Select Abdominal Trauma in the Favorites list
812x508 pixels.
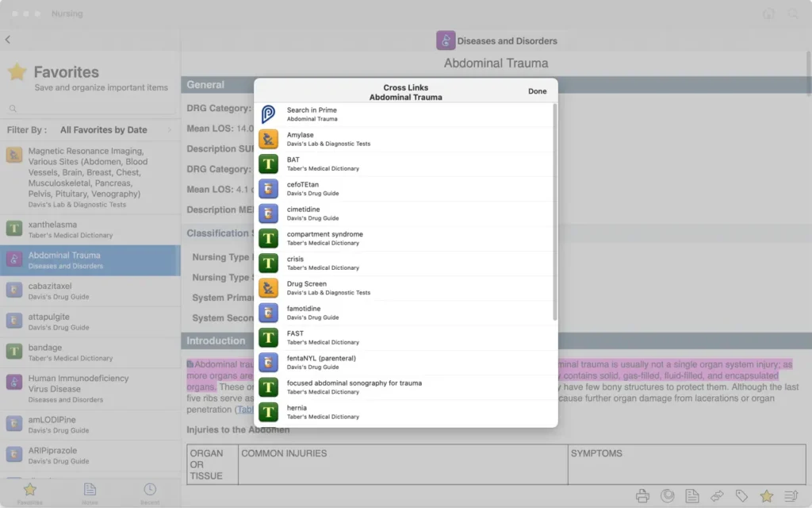point(90,260)
